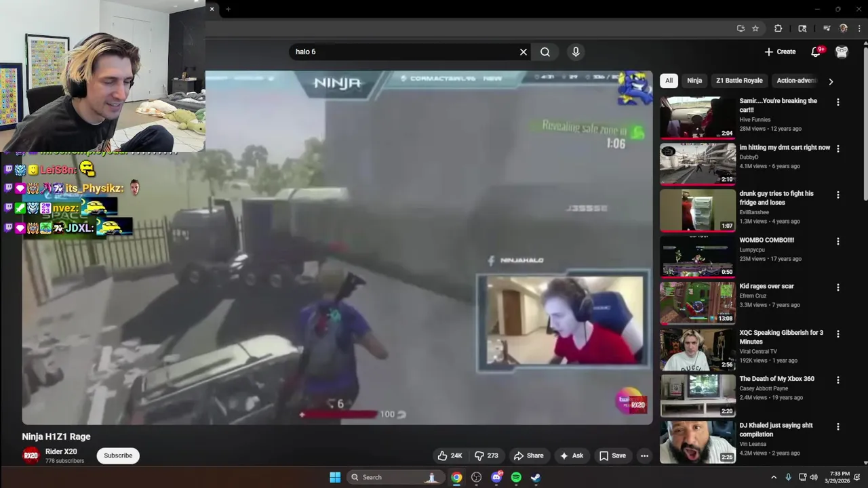Open a new browser tab
868x488 pixels.
pos(228,9)
